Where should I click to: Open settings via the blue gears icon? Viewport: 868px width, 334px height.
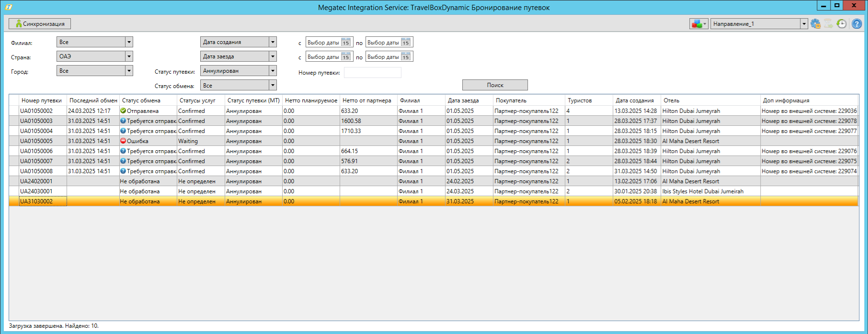(x=815, y=24)
